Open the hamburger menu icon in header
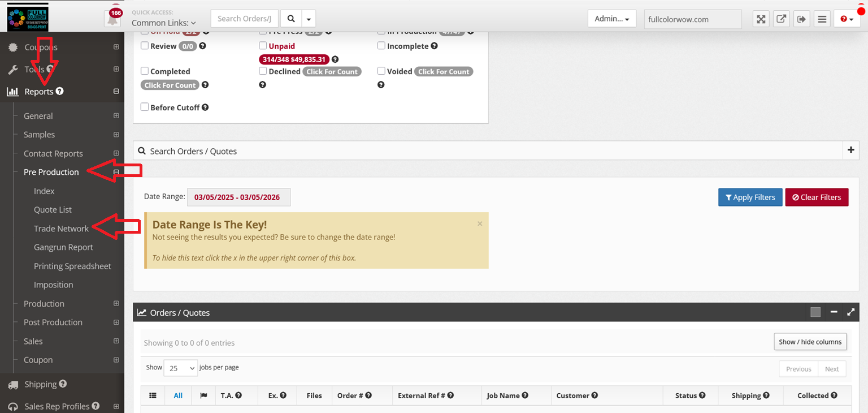 822,19
